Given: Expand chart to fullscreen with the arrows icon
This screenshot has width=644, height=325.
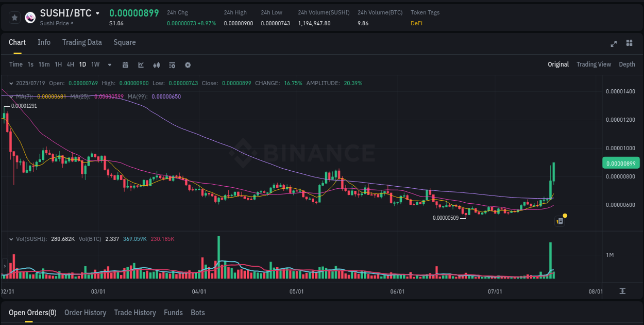Looking at the screenshot, I should 614,44.
